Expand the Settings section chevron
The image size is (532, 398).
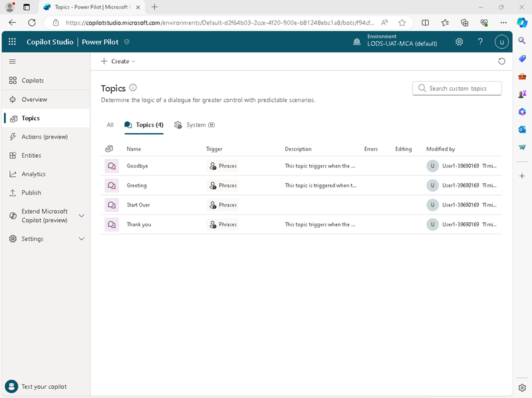[81, 239]
